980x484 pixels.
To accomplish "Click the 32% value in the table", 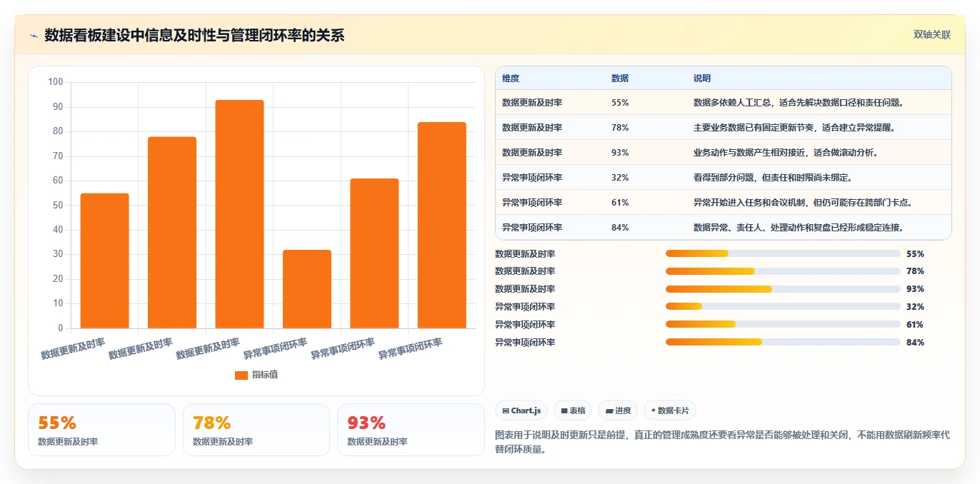I will pyautogui.click(x=620, y=178).
